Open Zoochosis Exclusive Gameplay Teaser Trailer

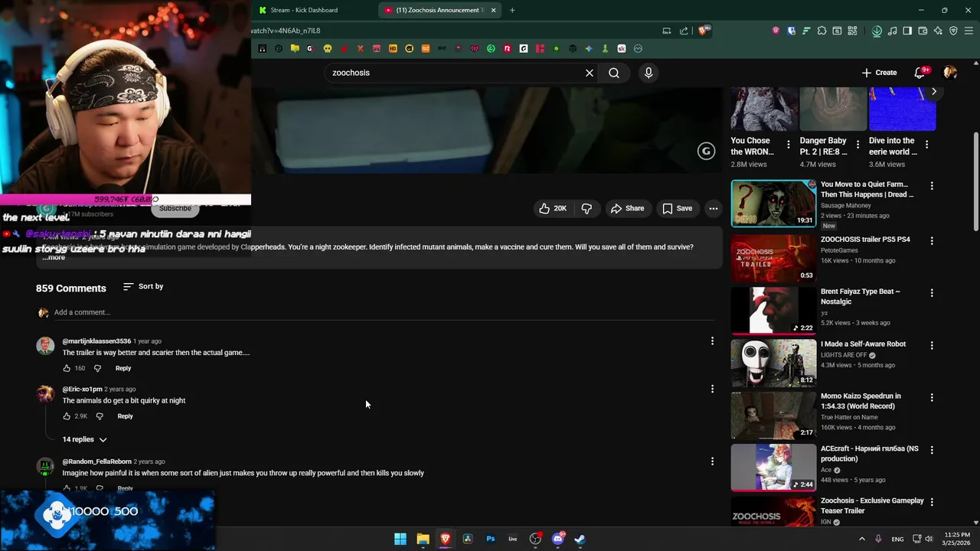pyautogui.click(x=872, y=505)
